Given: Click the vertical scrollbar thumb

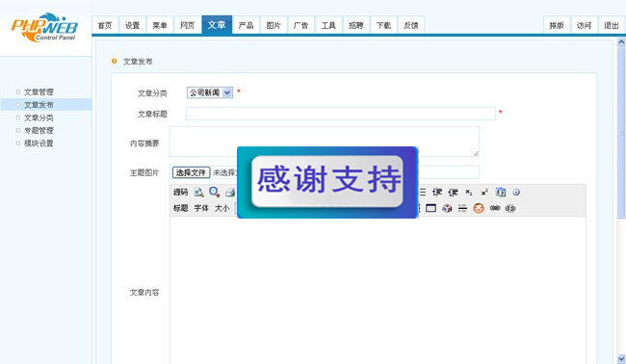Looking at the screenshot, I should (x=621, y=133).
